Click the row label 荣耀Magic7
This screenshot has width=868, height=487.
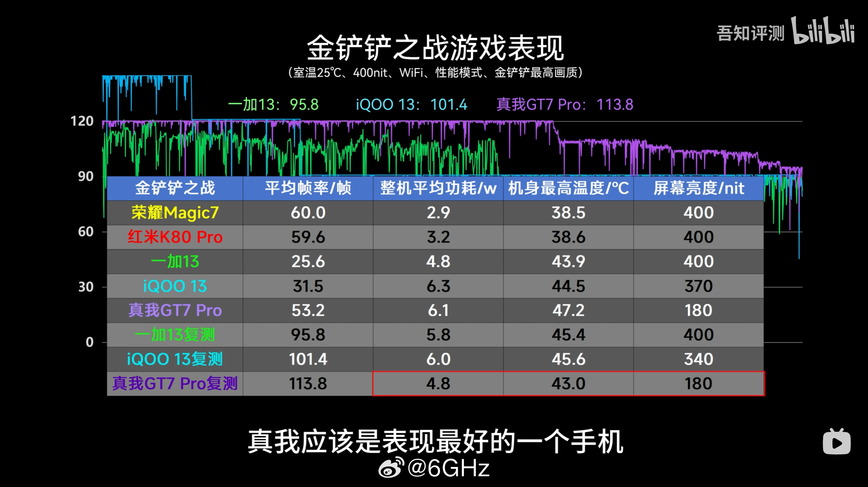175,213
